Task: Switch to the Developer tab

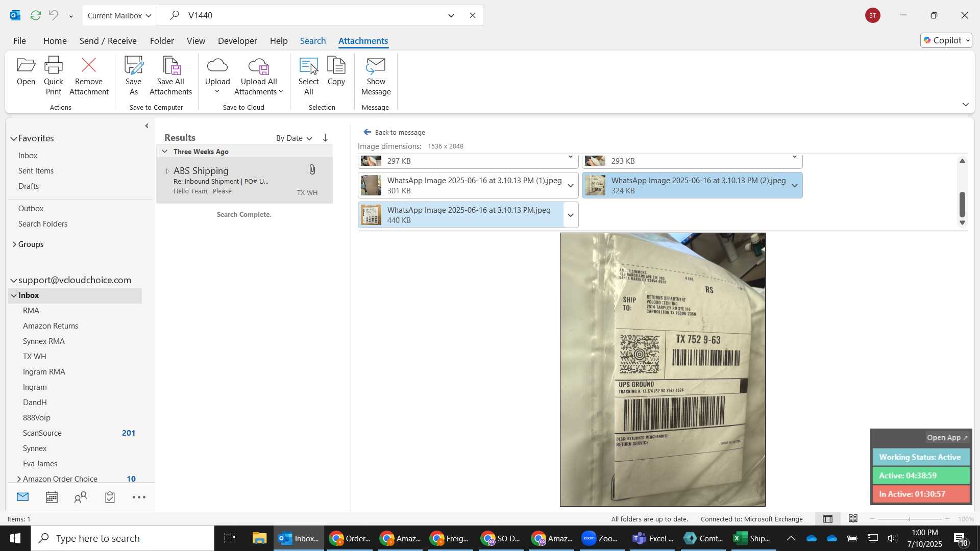Action: click(x=237, y=41)
